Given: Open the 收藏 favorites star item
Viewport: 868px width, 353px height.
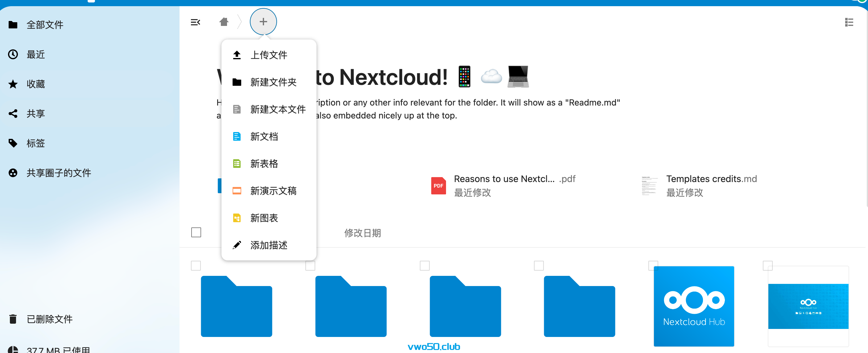Looking at the screenshot, I should pyautogui.click(x=35, y=84).
